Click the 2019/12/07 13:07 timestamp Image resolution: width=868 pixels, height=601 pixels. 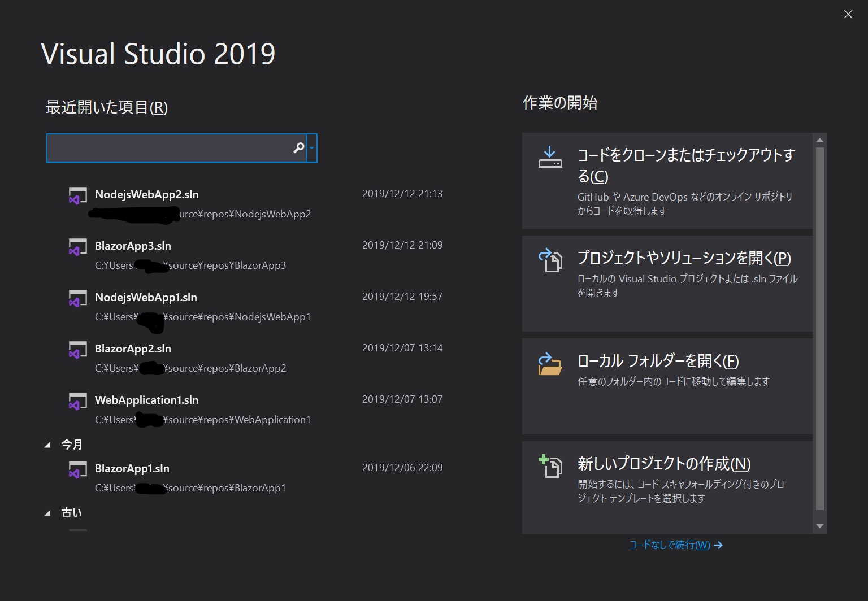[402, 399]
